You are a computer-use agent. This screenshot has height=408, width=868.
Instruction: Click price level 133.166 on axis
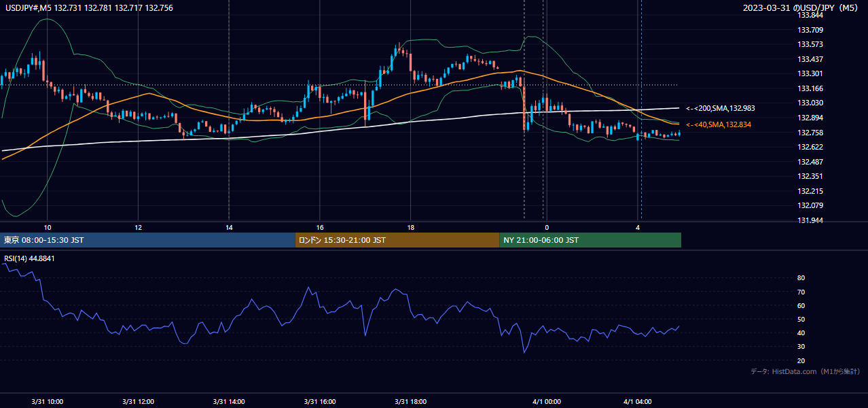coord(810,88)
